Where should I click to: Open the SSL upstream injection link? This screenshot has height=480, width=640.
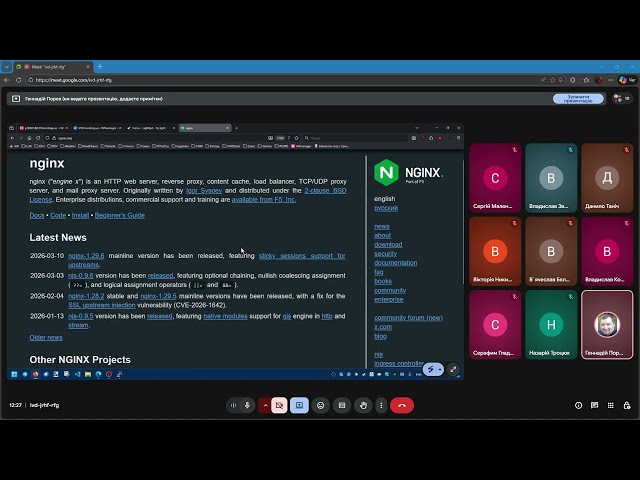(x=102, y=305)
